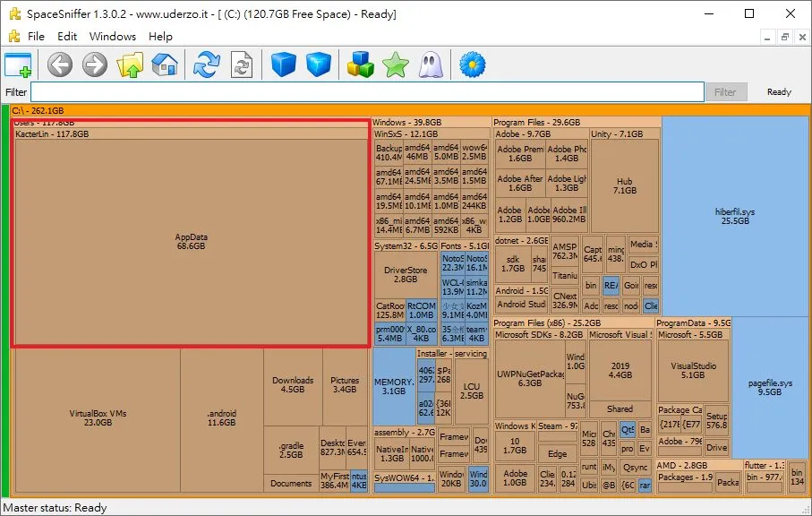This screenshot has width=812, height=516.
Task: Click the New view toolbar icon
Action: point(18,65)
